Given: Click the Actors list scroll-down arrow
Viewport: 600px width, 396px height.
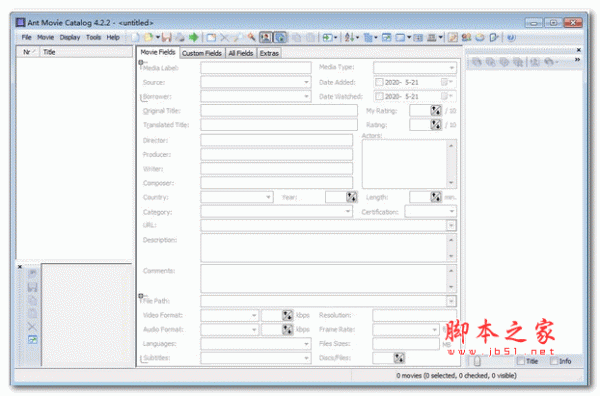Looking at the screenshot, I should click(451, 183).
